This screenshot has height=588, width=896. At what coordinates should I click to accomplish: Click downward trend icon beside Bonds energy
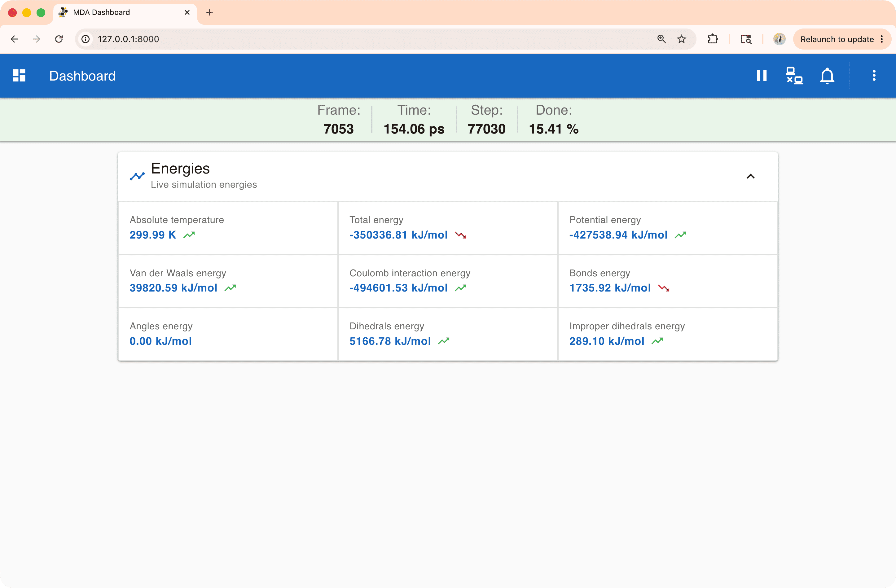[x=664, y=288]
